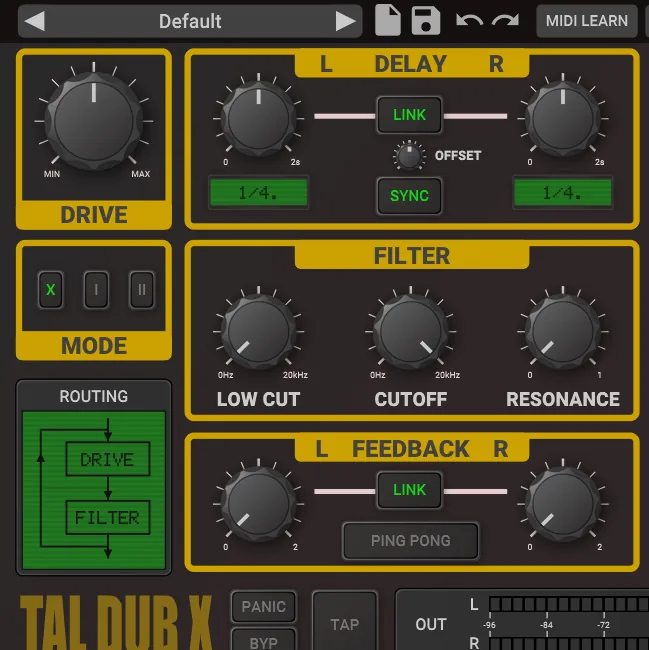Screen dimensions: 649x650
Task: Click the left delay 1/4. display
Action: (x=259, y=193)
